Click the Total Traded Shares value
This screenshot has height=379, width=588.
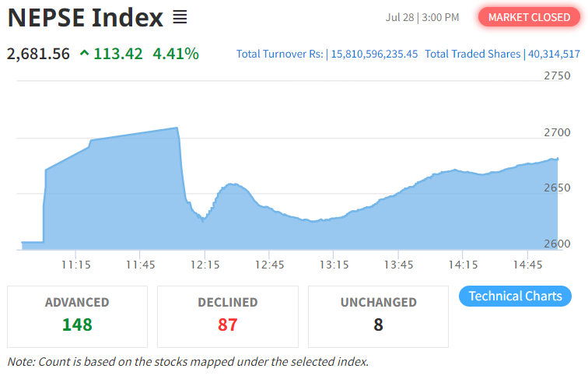[553, 54]
